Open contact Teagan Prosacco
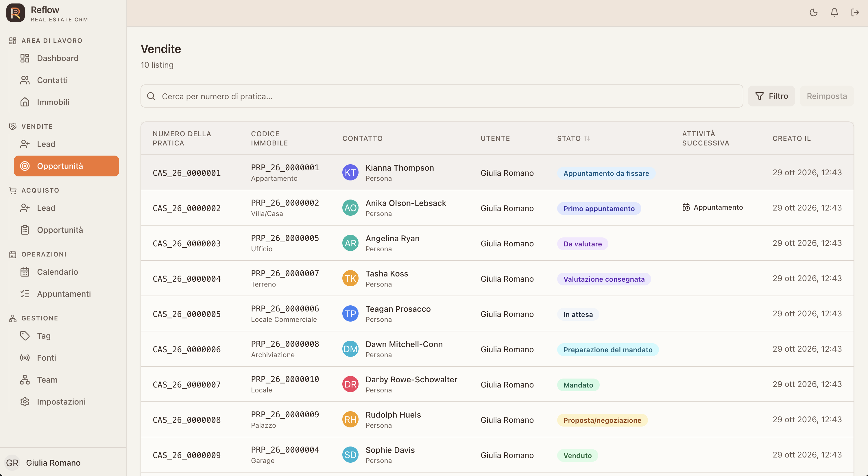Image resolution: width=868 pixels, height=476 pixels. pyautogui.click(x=398, y=309)
